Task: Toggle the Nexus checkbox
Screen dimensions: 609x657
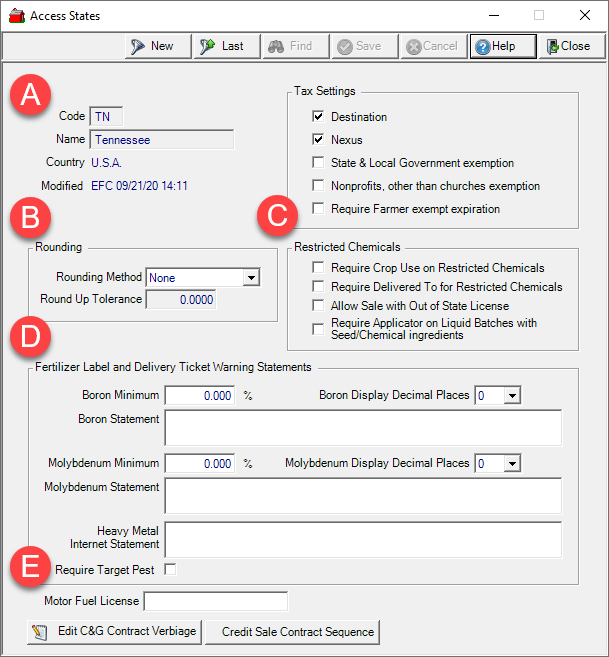Action: point(318,140)
